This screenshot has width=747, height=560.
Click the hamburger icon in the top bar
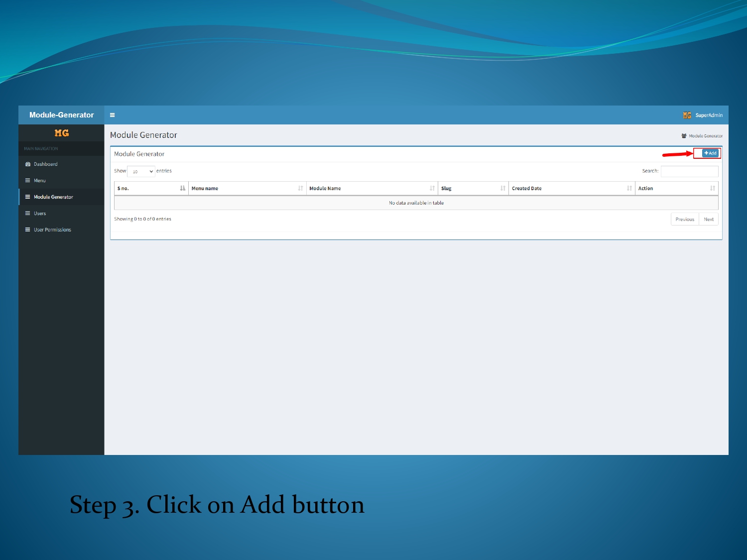click(x=113, y=114)
